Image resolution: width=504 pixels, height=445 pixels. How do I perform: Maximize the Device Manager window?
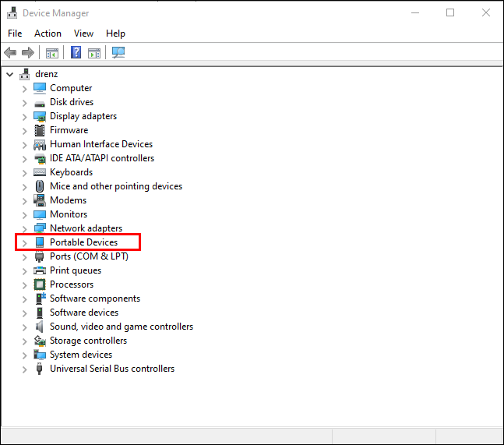tap(450, 12)
